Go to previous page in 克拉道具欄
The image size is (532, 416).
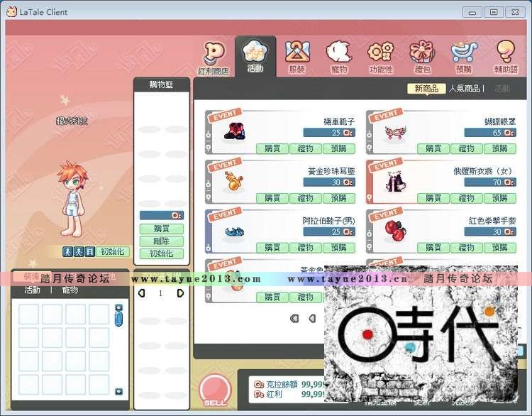pos(142,293)
